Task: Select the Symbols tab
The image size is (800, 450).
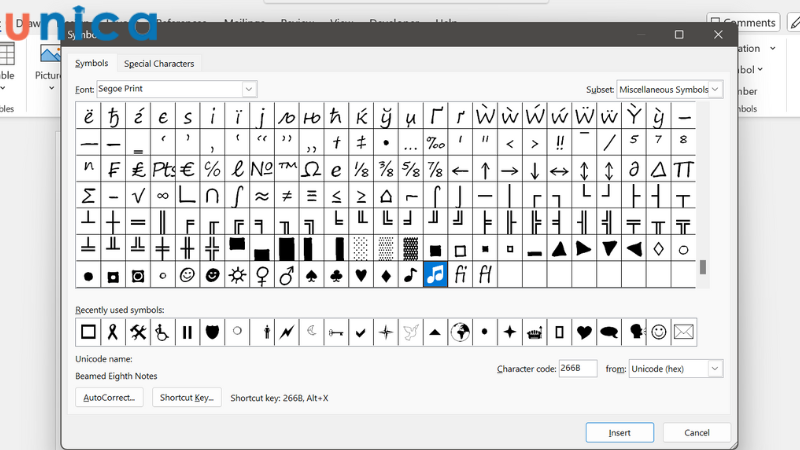Action: point(92,64)
